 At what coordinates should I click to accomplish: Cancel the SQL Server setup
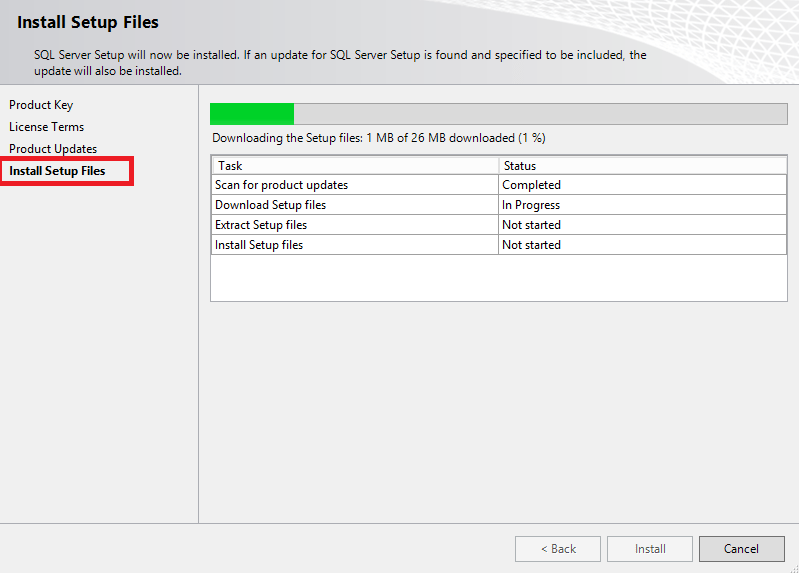(x=741, y=549)
